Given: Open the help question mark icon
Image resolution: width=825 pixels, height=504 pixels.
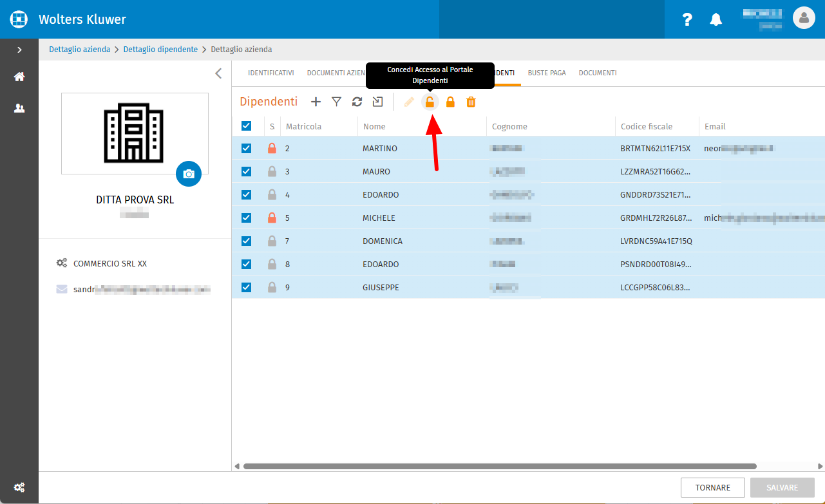Looking at the screenshot, I should (687, 19).
